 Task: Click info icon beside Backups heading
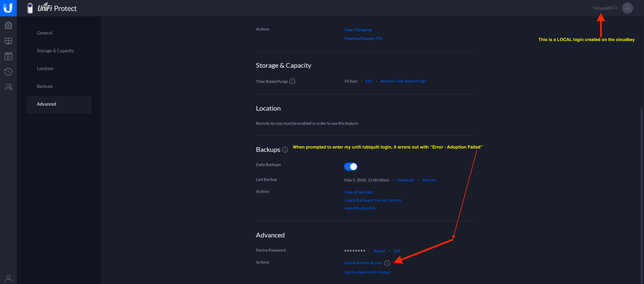(285, 150)
